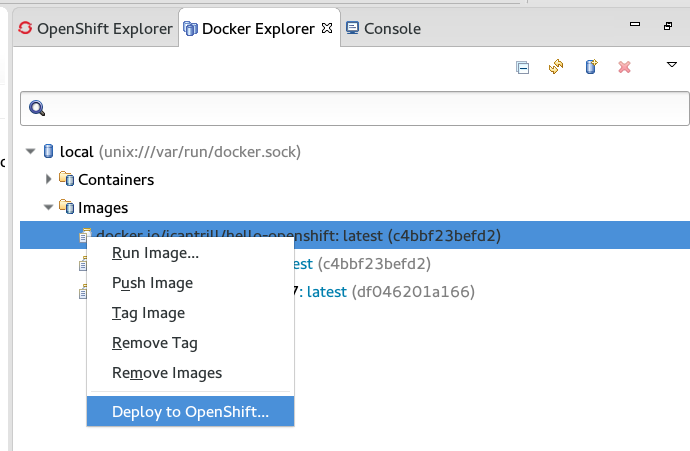Collapse the Images tree node
This screenshot has height=451, width=690.
(x=49, y=208)
